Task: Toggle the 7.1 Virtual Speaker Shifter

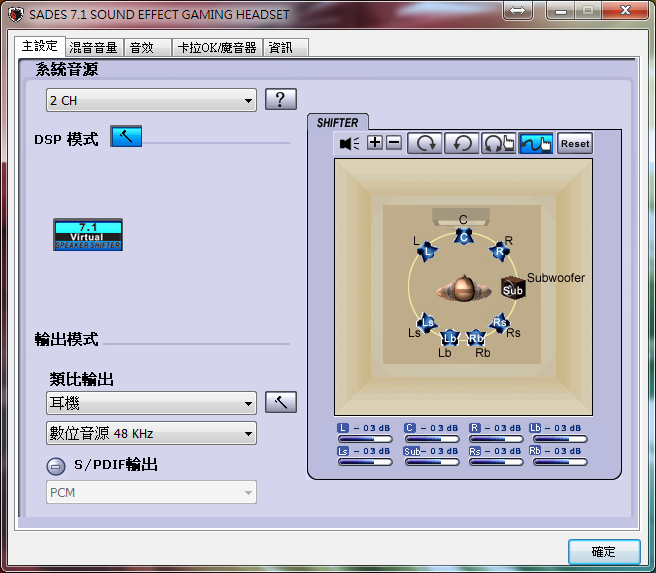Action: [88, 235]
